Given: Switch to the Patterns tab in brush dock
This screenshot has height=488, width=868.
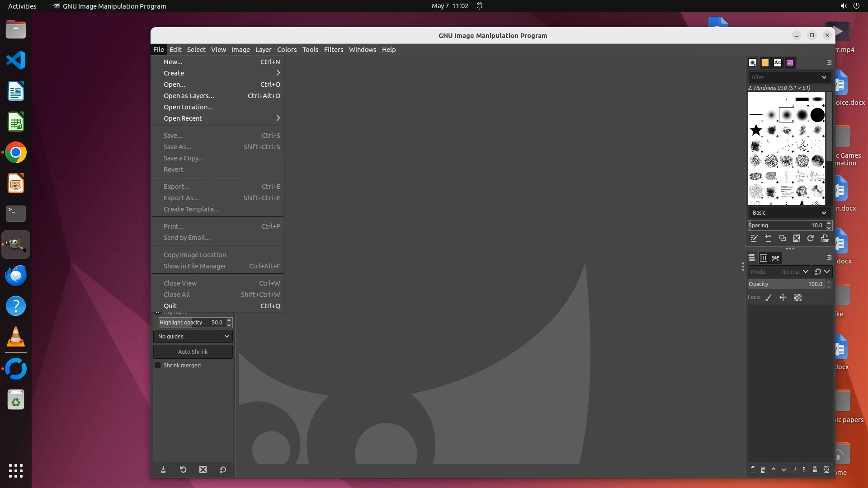Looking at the screenshot, I should (765, 63).
